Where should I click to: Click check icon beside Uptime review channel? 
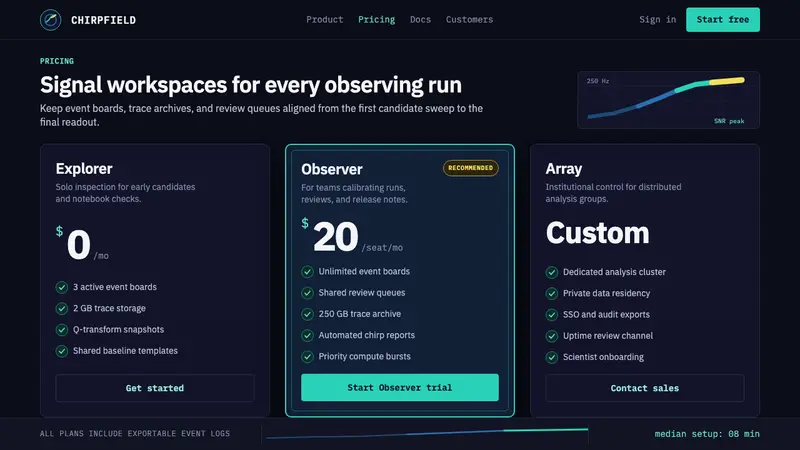(x=552, y=336)
